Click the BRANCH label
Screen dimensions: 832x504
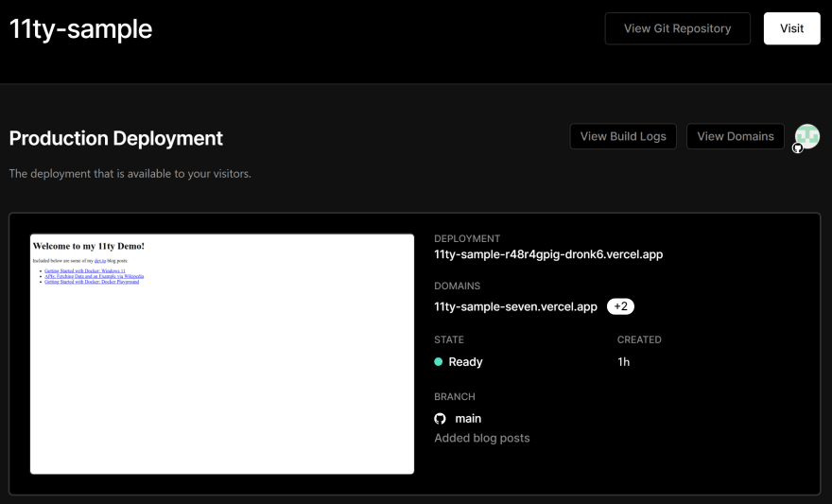tap(454, 397)
